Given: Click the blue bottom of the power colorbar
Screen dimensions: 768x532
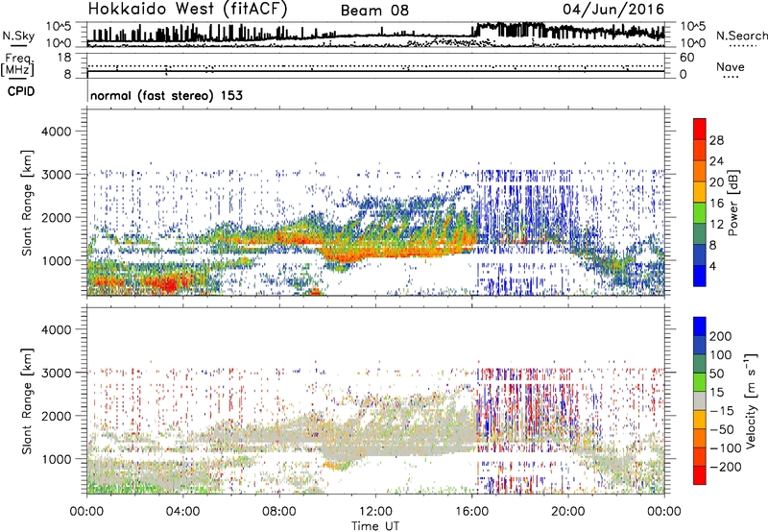Looking at the screenshot, I should (x=700, y=276).
